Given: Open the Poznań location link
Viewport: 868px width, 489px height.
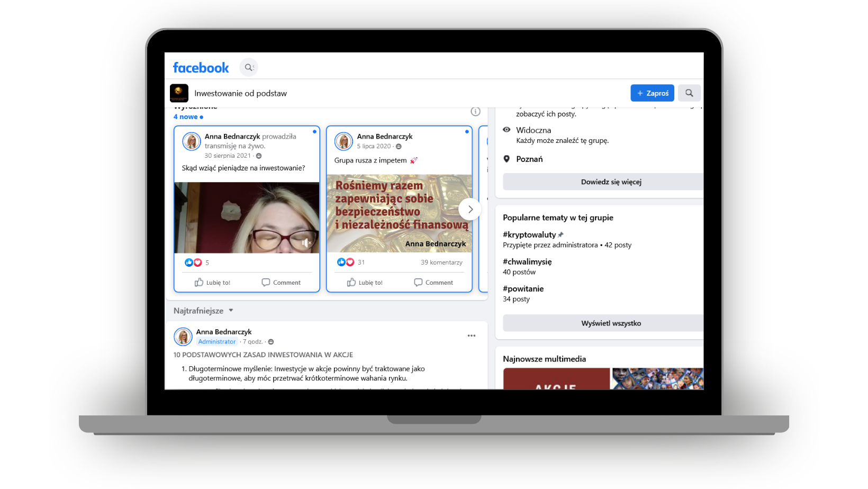Looking at the screenshot, I should tap(529, 159).
